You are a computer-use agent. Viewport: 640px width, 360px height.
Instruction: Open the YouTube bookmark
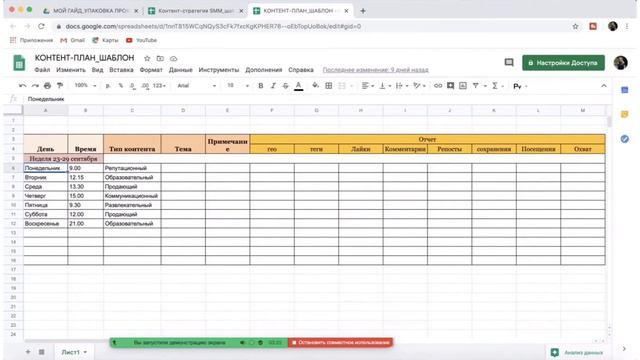pyautogui.click(x=141, y=40)
